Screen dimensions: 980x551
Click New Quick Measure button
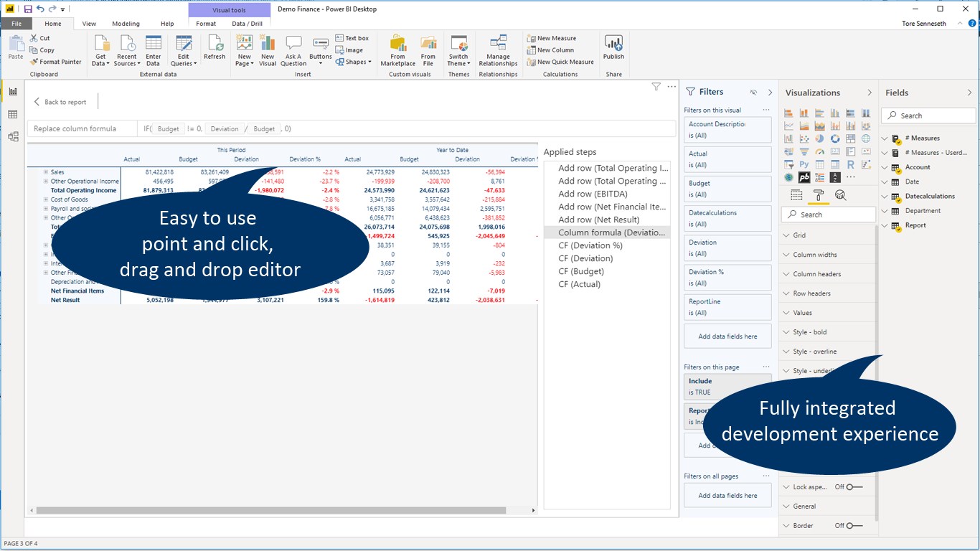(560, 62)
